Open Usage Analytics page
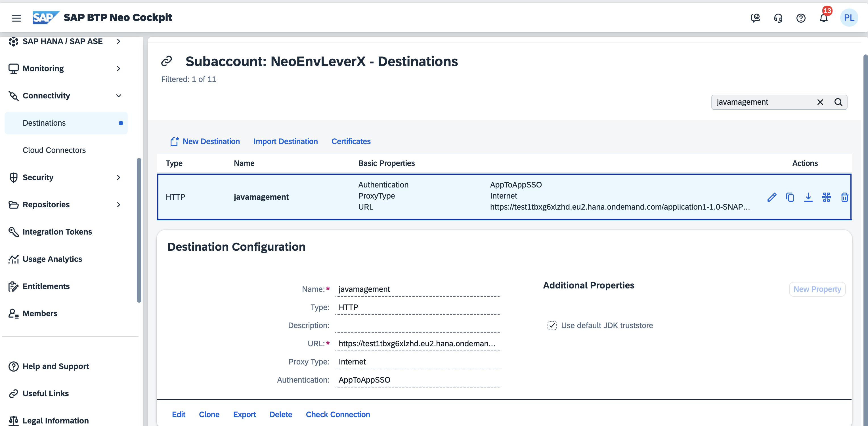The width and height of the screenshot is (868, 426). (x=52, y=259)
